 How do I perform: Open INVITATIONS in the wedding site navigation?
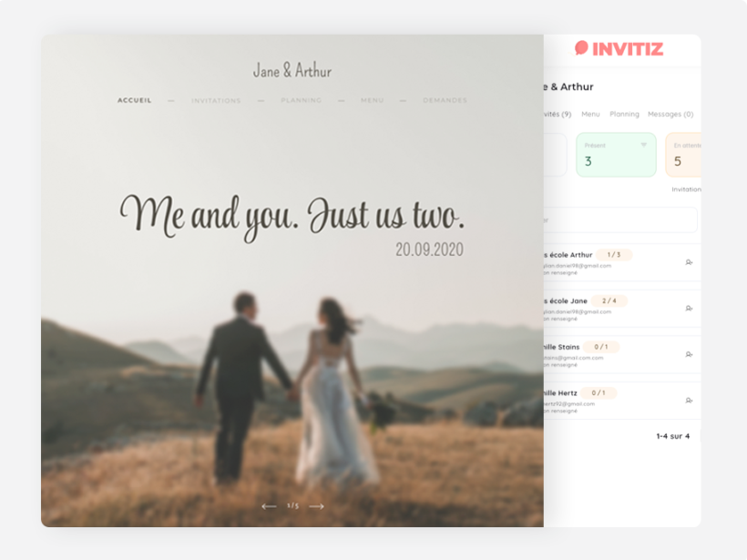216,100
